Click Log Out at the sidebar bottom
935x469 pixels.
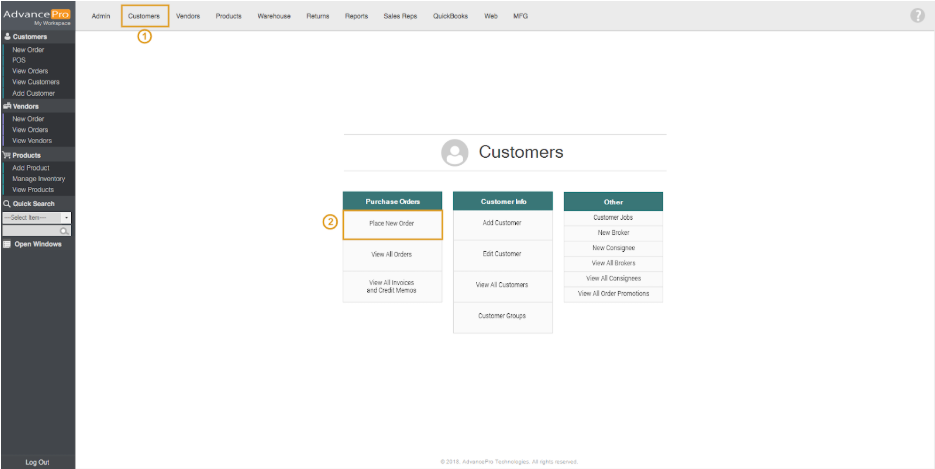click(x=37, y=462)
